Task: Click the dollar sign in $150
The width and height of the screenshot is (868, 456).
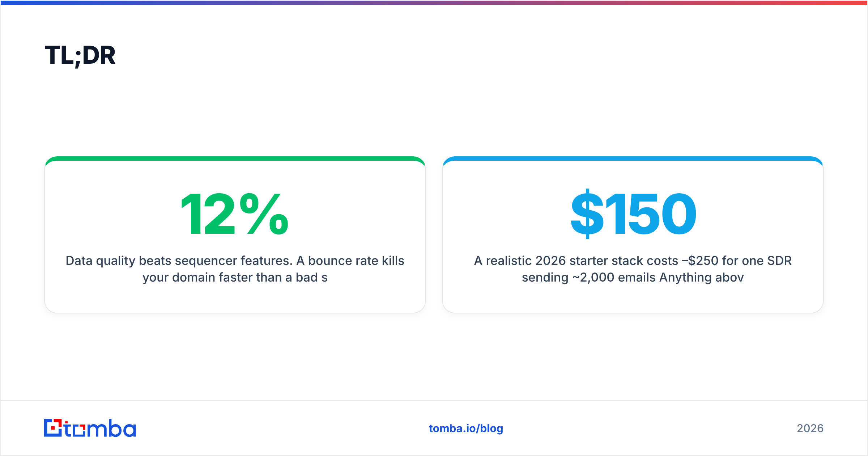Action: 587,214
